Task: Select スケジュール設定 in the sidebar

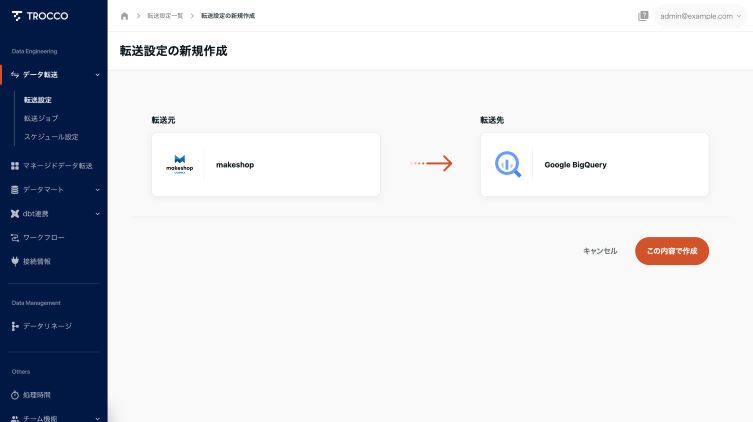Action: (x=51, y=136)
